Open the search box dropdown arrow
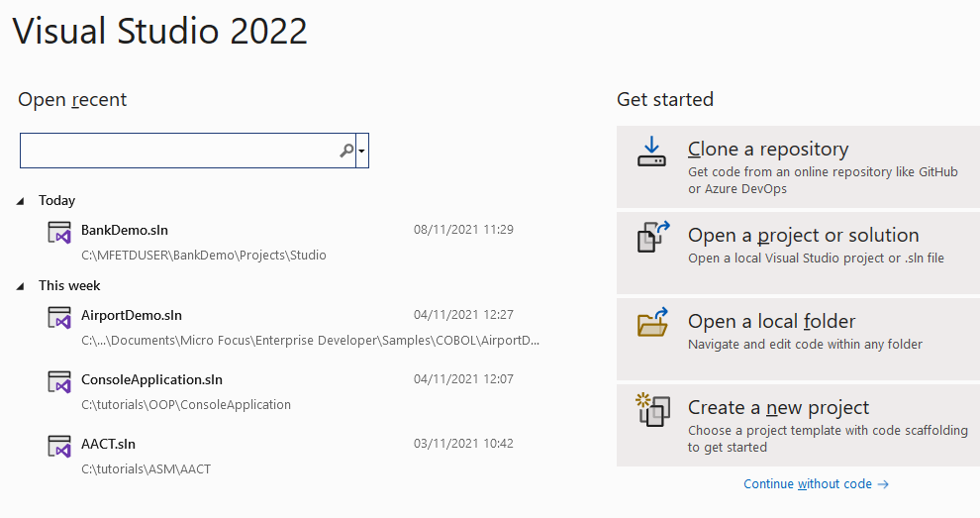Image resolution: width=980 pixels, height=518 pixels. click(362, 152)
